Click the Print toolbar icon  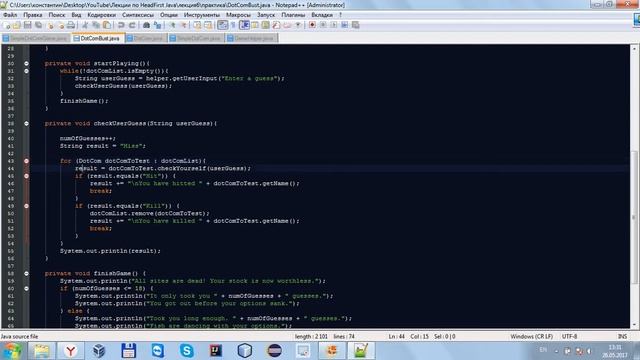coord(71,25)
